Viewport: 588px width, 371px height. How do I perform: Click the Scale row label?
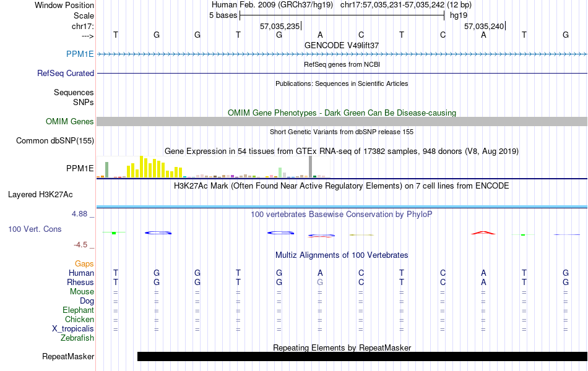coord(84,15)
